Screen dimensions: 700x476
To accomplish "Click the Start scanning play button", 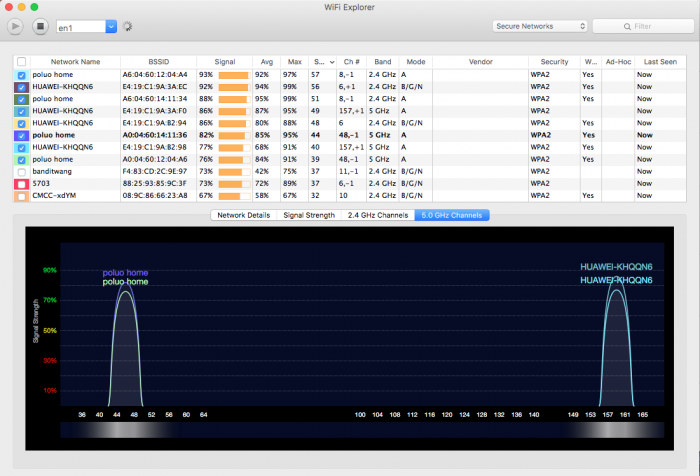I will coord(16,26).
